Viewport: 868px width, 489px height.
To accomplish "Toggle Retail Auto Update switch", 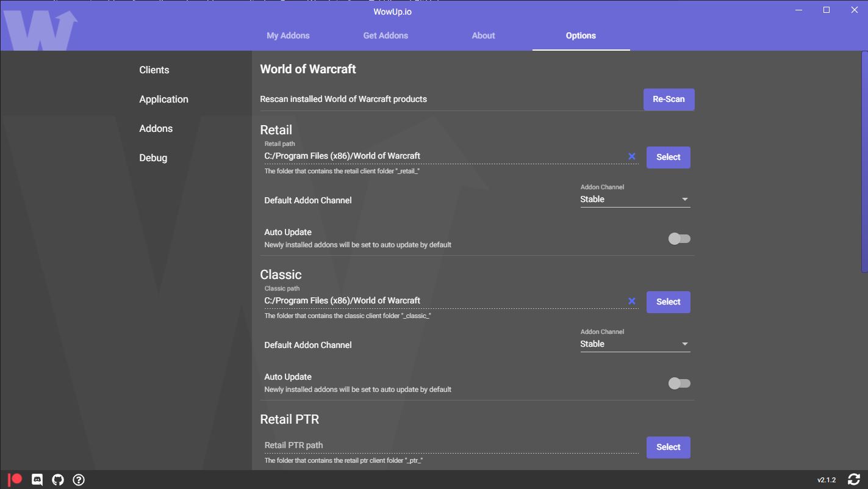I will [x=679, y=239].
